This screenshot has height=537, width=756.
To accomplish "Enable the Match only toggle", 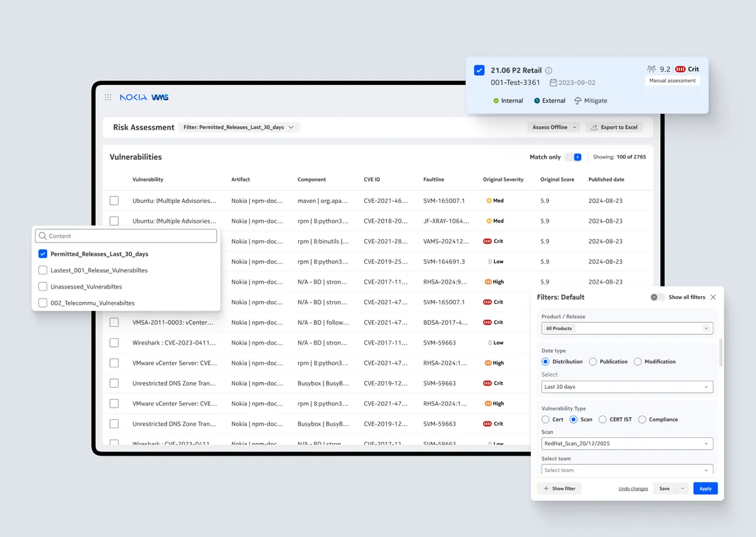I will [573, 157].
